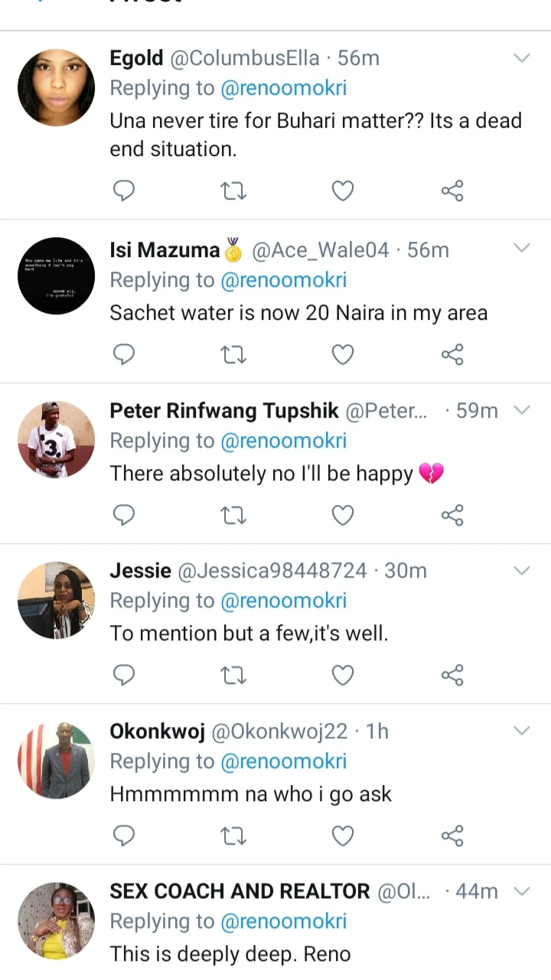Like Isi Mazuma's sachet water tweet

[x=342, y=354]
